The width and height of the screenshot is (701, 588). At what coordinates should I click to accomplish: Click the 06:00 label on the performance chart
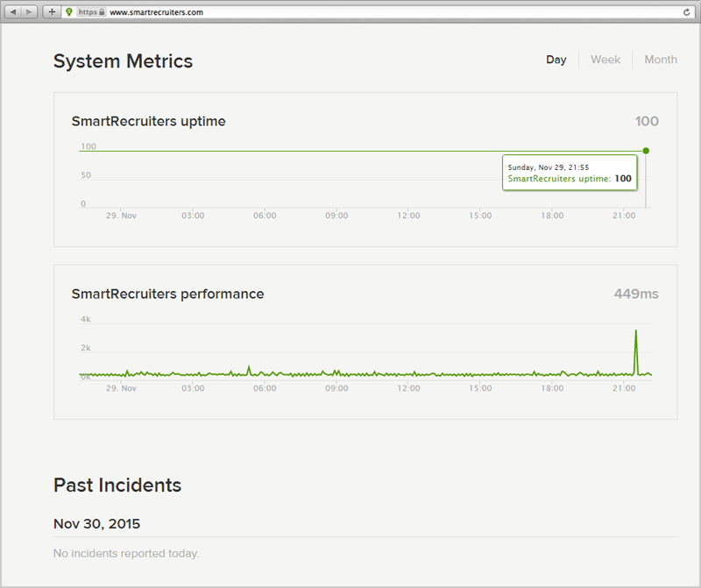[265, 388]
